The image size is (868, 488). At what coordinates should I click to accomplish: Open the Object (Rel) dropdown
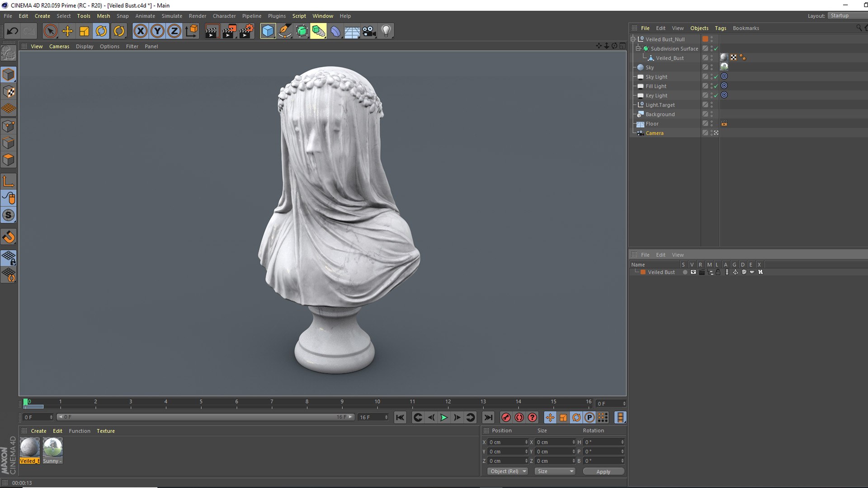(508, 471)
